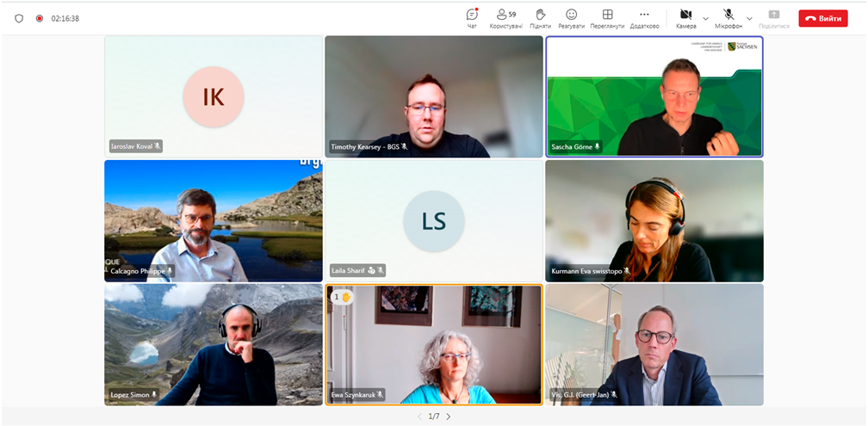Open Реагувати reactions menu
Image resolution: width=868 pixels, height=426 pixels.
point(571,18)
